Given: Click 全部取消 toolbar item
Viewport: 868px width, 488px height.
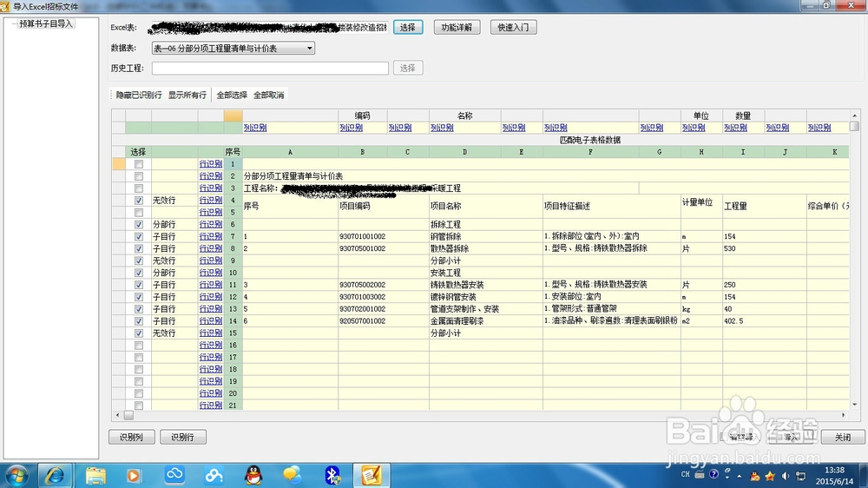Looking at the screenshot, I should tap(268, 96).
